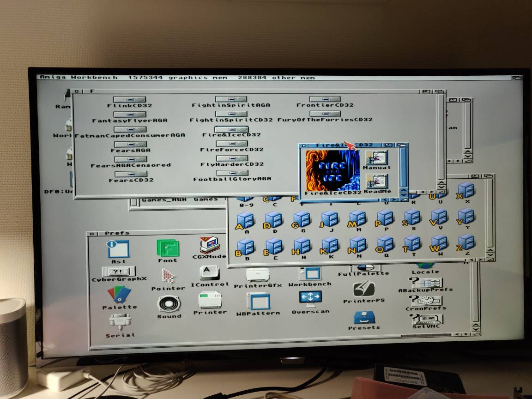
Task: Open the Serial preferences icon
Action: coord(120,322)
